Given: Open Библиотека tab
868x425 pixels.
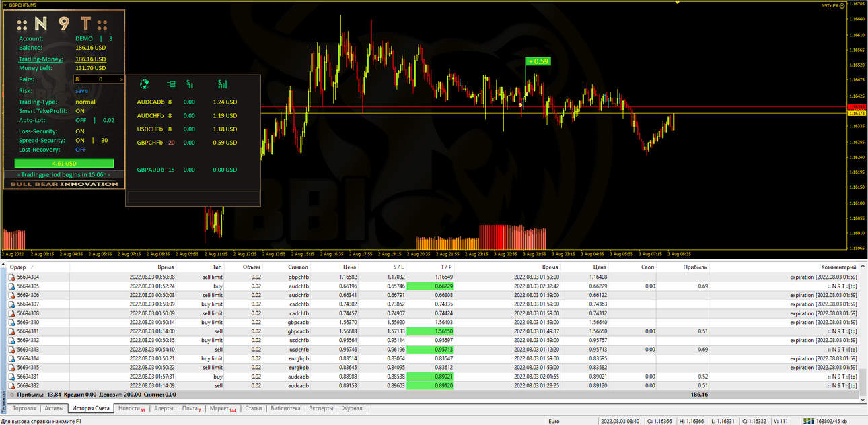Looking at the screenshot, I should coord(286,408).
